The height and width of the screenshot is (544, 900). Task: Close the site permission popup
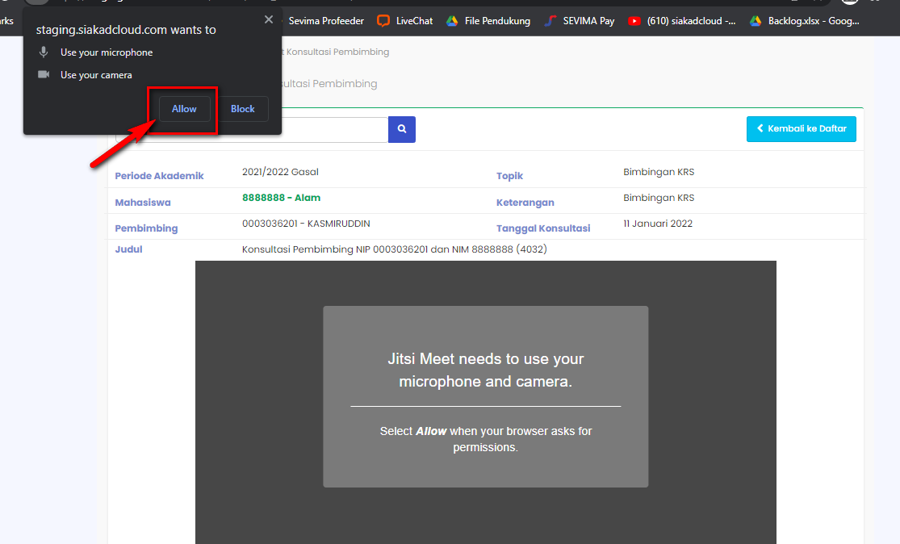click(268, 20)
